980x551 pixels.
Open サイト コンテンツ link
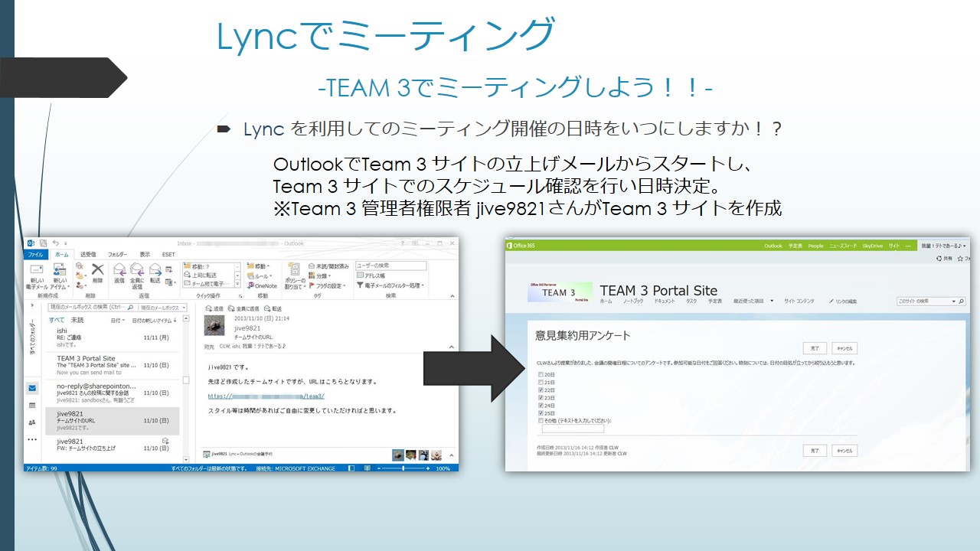pos(799,302)
